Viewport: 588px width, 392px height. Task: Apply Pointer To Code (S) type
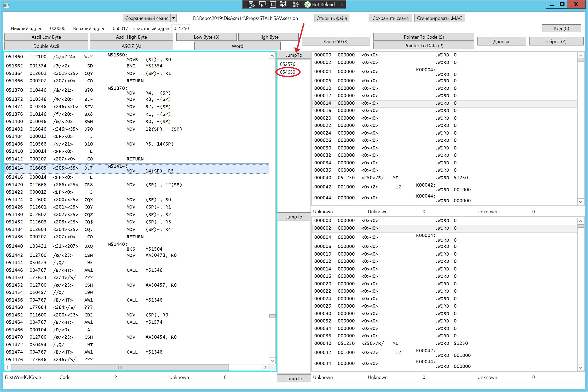tap(423, 37)
